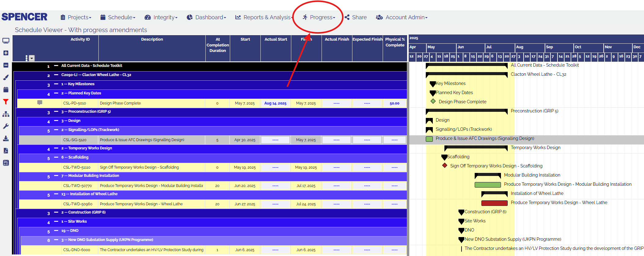Export schedule using PDF icon
Screen dimensions: 644x256
(6, 151)
